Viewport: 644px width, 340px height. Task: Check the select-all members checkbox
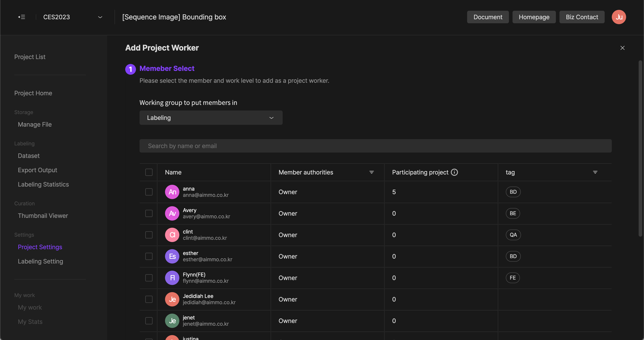149,172
